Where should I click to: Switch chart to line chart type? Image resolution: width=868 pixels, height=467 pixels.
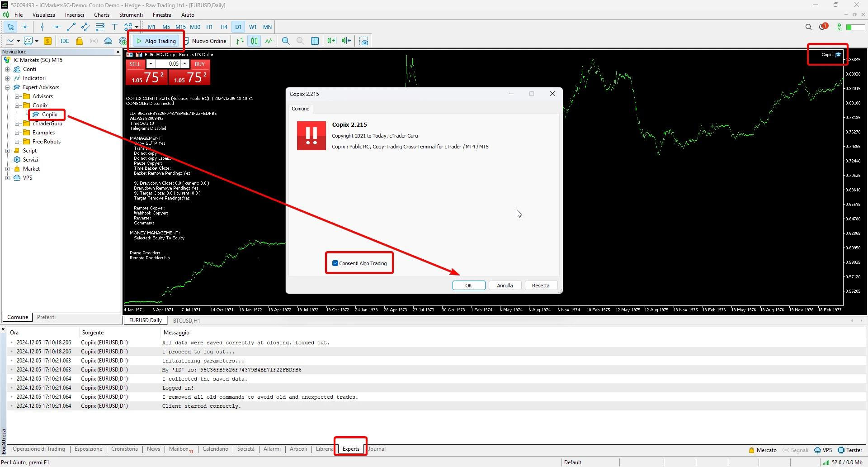coord(269,41)
